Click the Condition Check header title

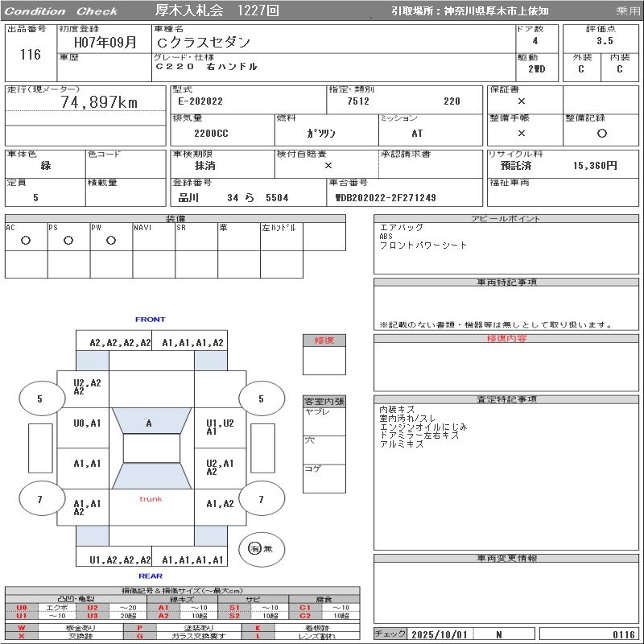tap(61, 10)
